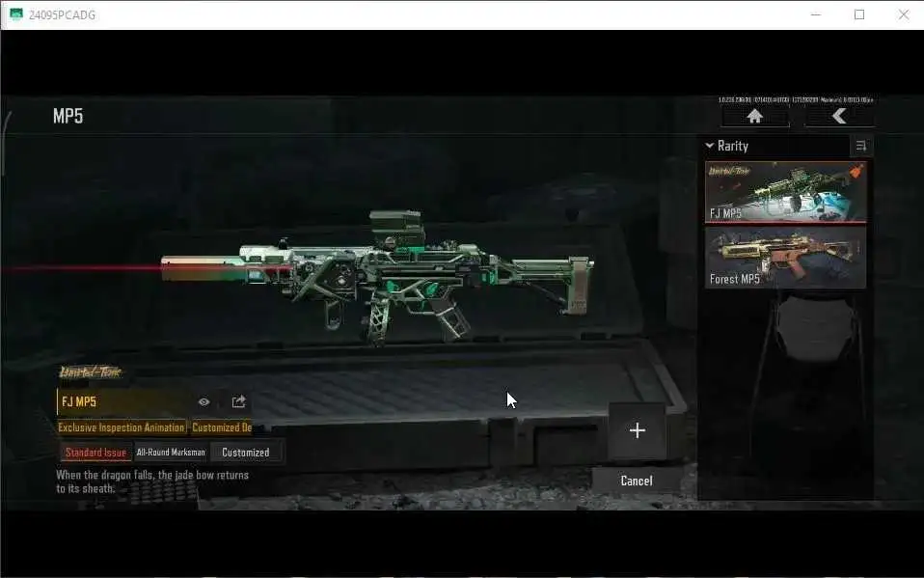
Task: Close the 24095PCADG window
Action: pos(904,14)
